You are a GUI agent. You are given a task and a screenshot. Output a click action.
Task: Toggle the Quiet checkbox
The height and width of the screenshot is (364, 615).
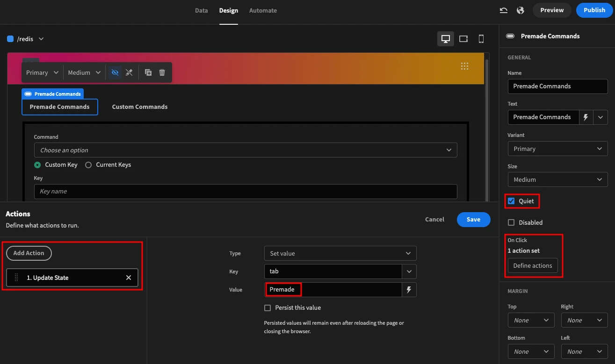click(x=511, y=201)
